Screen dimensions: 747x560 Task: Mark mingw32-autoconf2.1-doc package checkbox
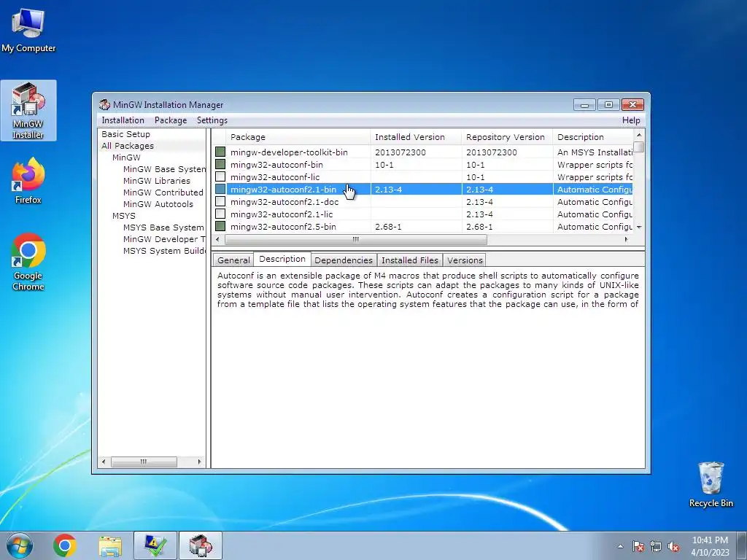(x=220, y=201)
